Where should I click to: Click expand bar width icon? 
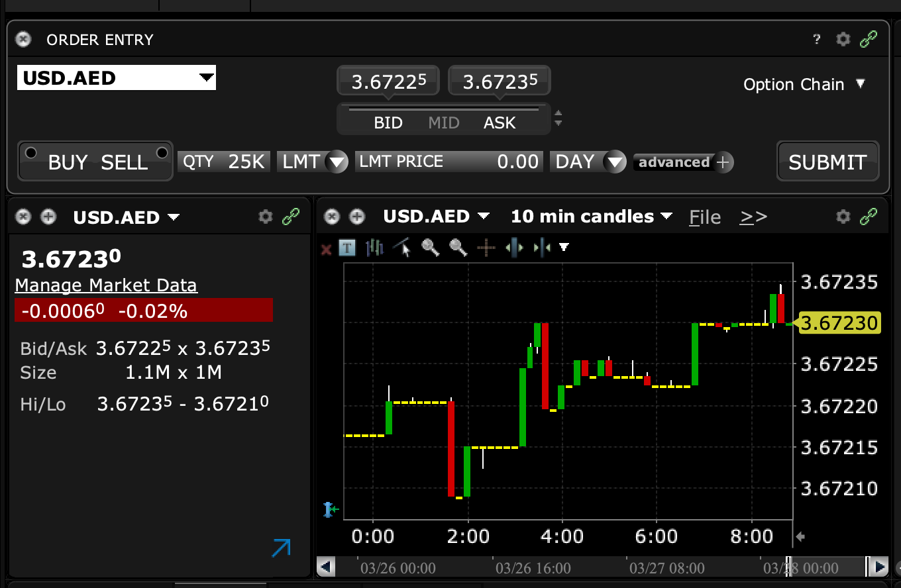point(514,248)
